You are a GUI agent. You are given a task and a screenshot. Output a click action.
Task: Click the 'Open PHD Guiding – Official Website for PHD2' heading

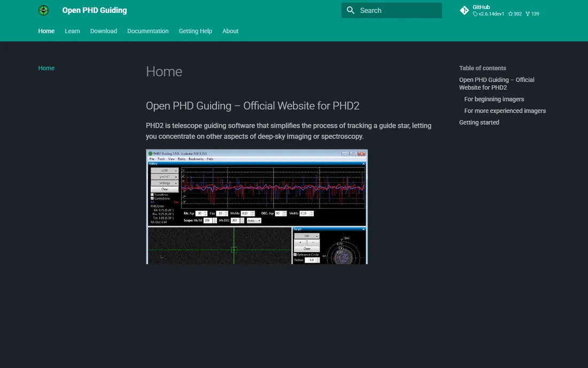pos(252,106)
